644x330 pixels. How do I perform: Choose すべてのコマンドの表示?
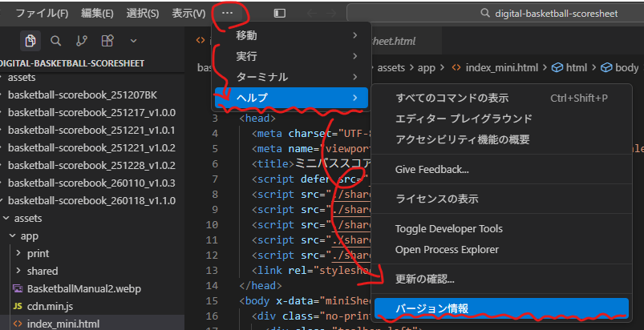tap(501, 98)
